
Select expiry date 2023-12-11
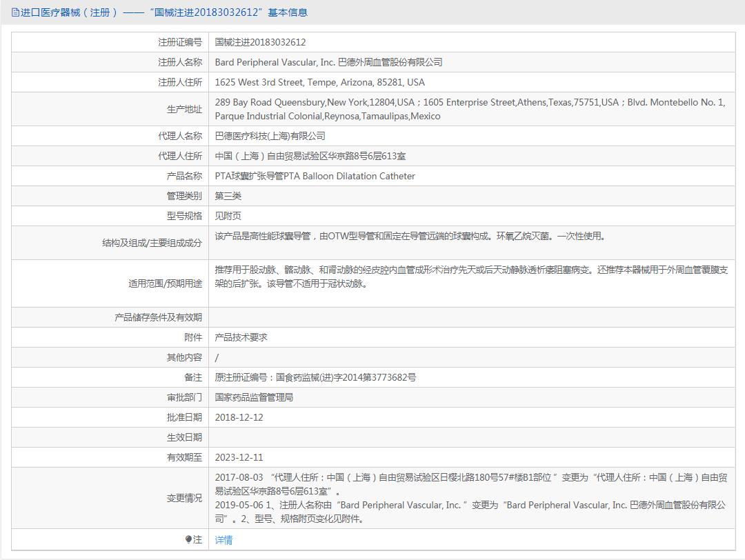[x=239, y=457]
